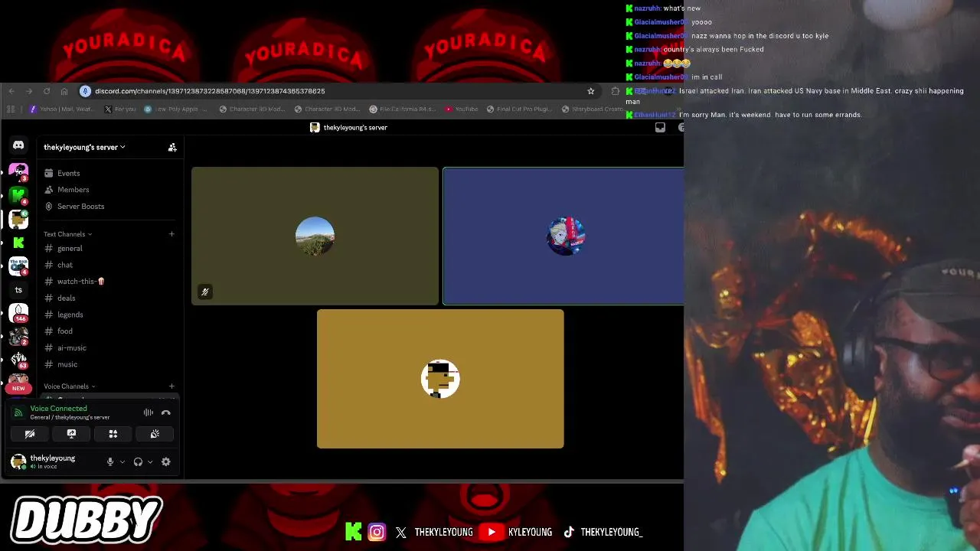Deafen with the headphones button
This screenshot has width=980, height=551.
click(138, 461)
